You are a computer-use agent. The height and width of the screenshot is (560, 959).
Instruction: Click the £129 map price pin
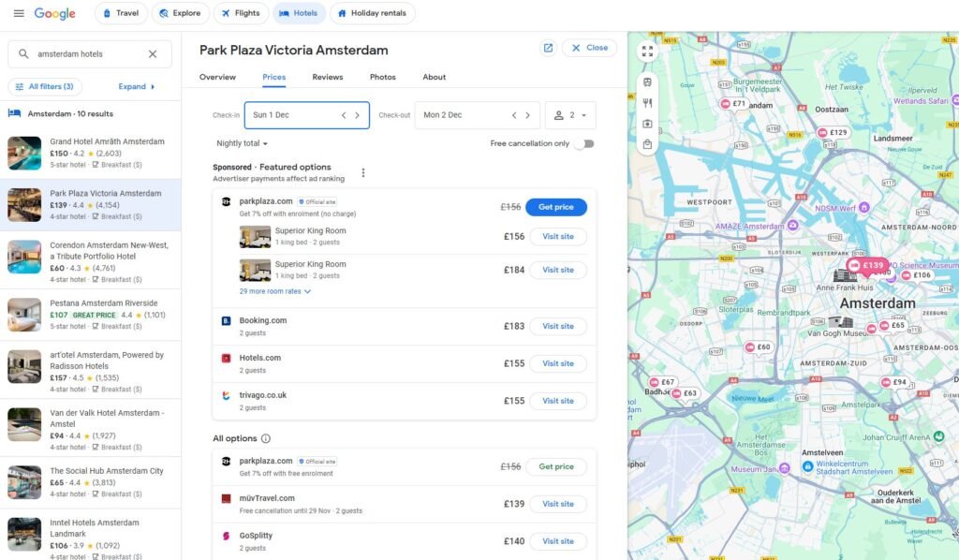[833, 132]
